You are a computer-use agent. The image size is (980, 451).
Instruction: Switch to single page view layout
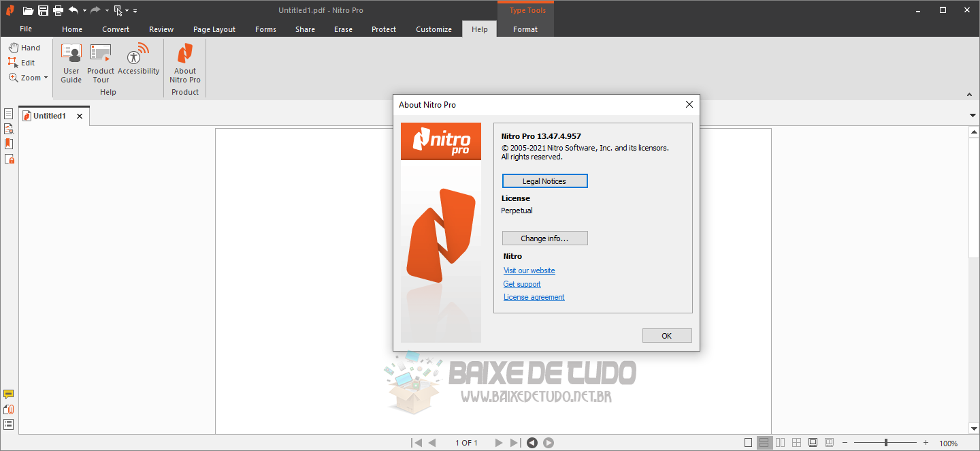pyautogui.click(x=749, y=443)
